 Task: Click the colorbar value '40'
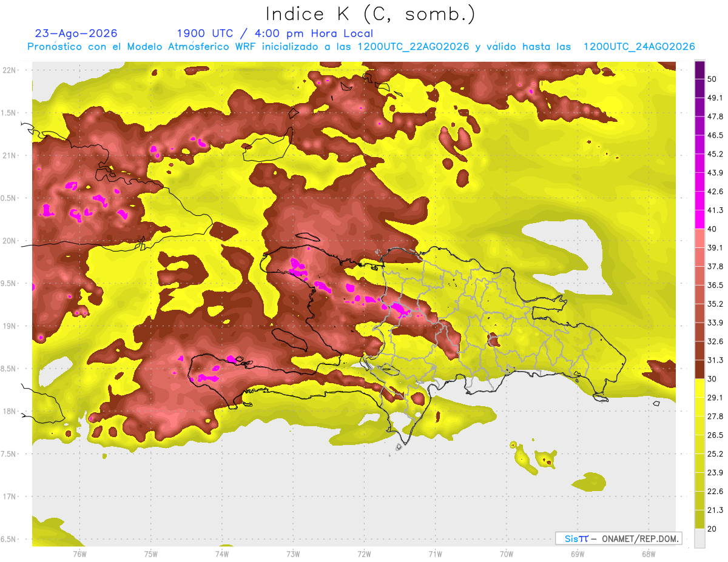coord(713,229)
